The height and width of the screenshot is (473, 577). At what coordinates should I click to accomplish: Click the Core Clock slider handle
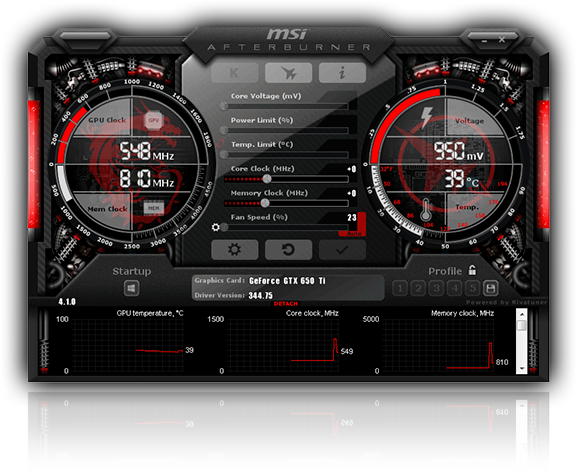267,179
